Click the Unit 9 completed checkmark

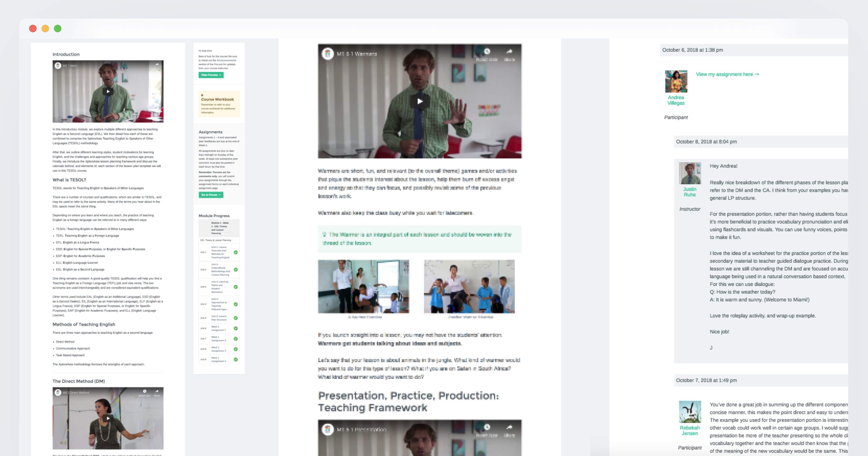pyautogui.click(x=236, y=359)
